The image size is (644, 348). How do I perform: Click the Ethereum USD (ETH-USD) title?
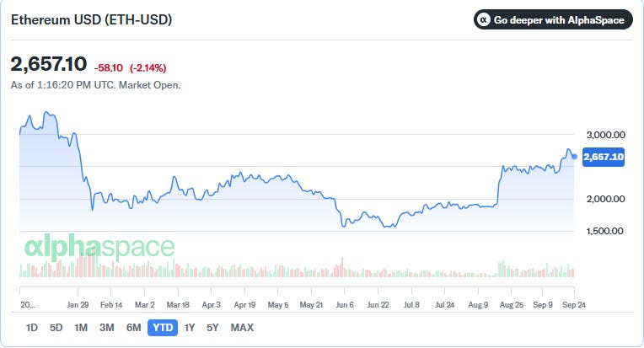coord(91,19)
